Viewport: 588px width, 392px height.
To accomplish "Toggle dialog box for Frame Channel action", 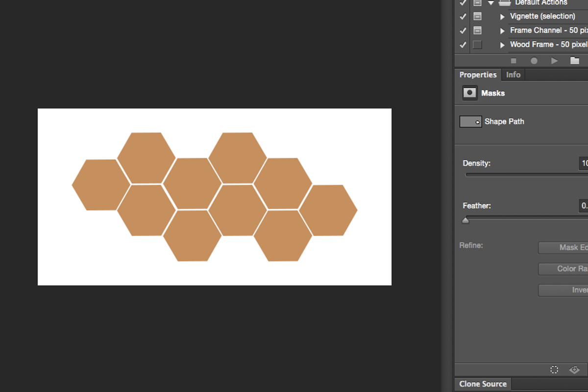I will click(x=477, y=30).
